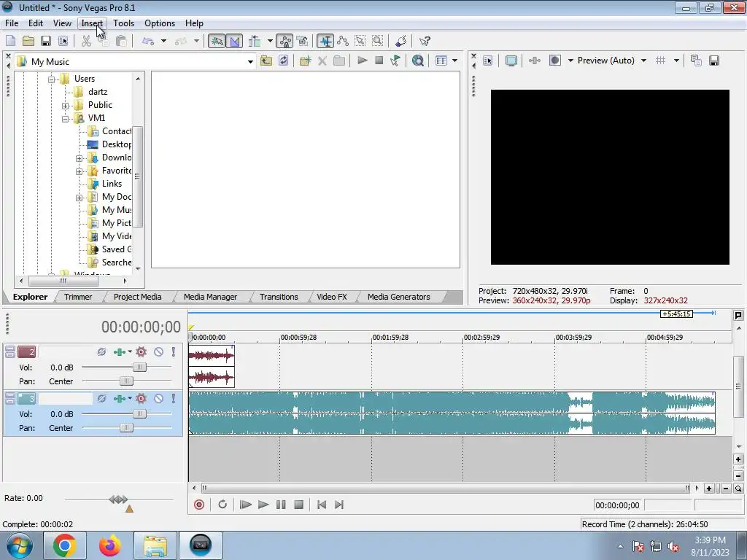This screenshot has height=560, width=747.
Task: Click the Open project folder icon
Action: pyautogui.click(x=28, y=42)
